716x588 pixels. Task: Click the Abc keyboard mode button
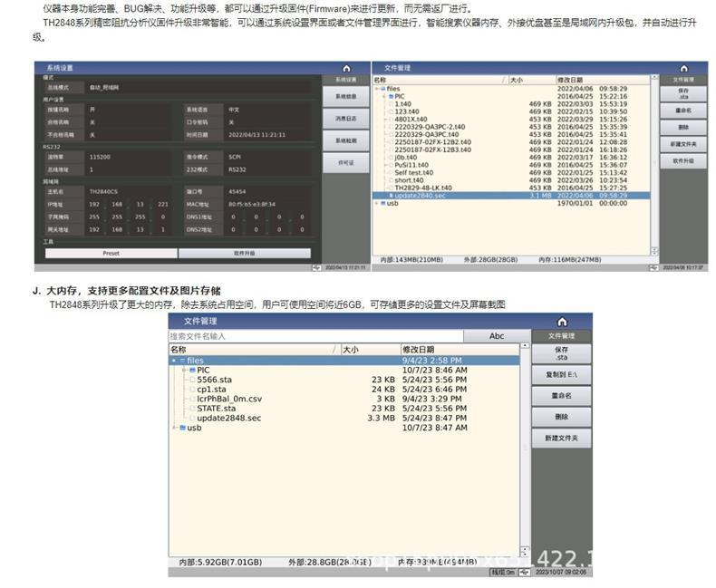point(497,336)
